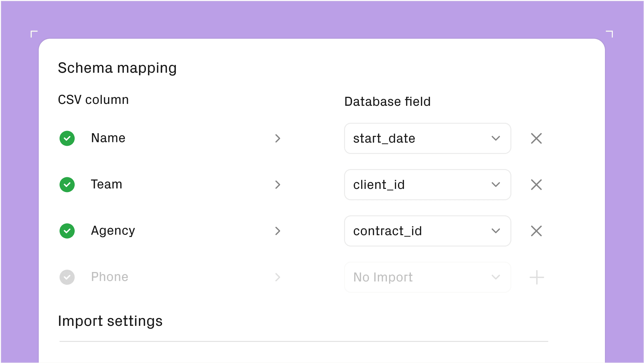The image size is (644, 363).
Task: Open the contract_id dropdown
Action: [496, 231]
